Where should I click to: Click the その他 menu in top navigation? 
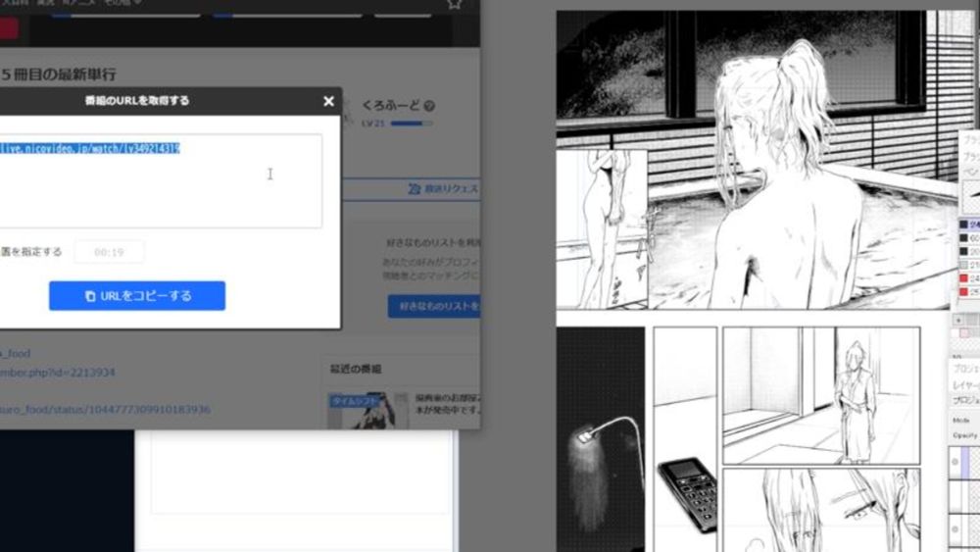point(122,3)
